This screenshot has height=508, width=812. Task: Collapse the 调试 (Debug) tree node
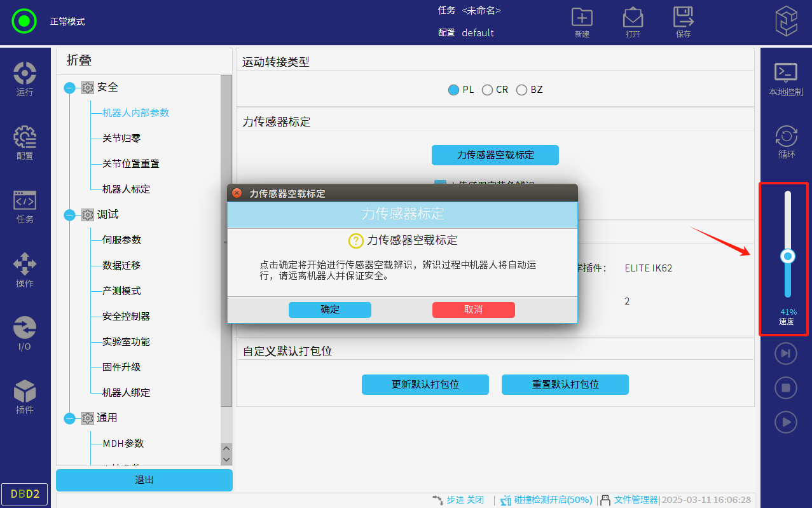pyautogui.click(x=70, y=215)
